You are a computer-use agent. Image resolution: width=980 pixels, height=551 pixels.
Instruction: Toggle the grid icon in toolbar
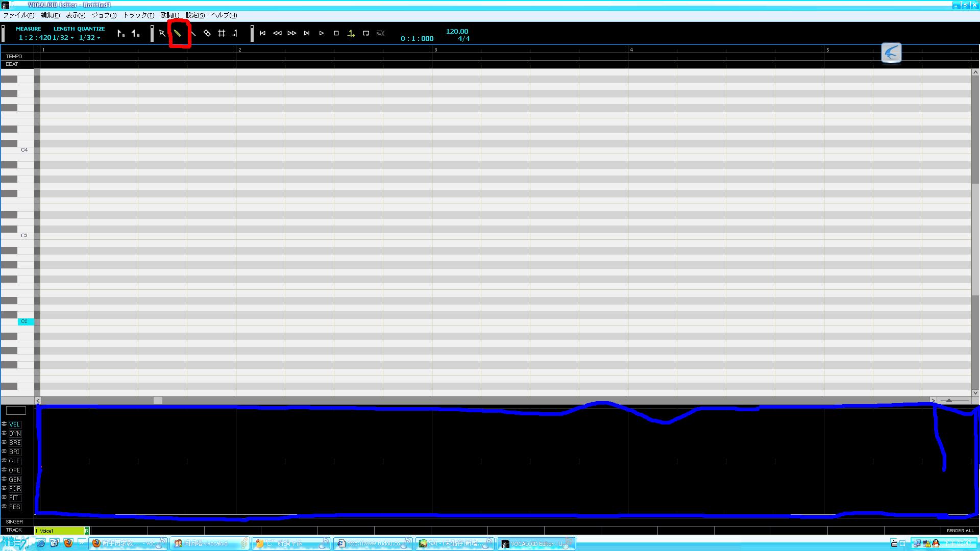coord(222,34)
